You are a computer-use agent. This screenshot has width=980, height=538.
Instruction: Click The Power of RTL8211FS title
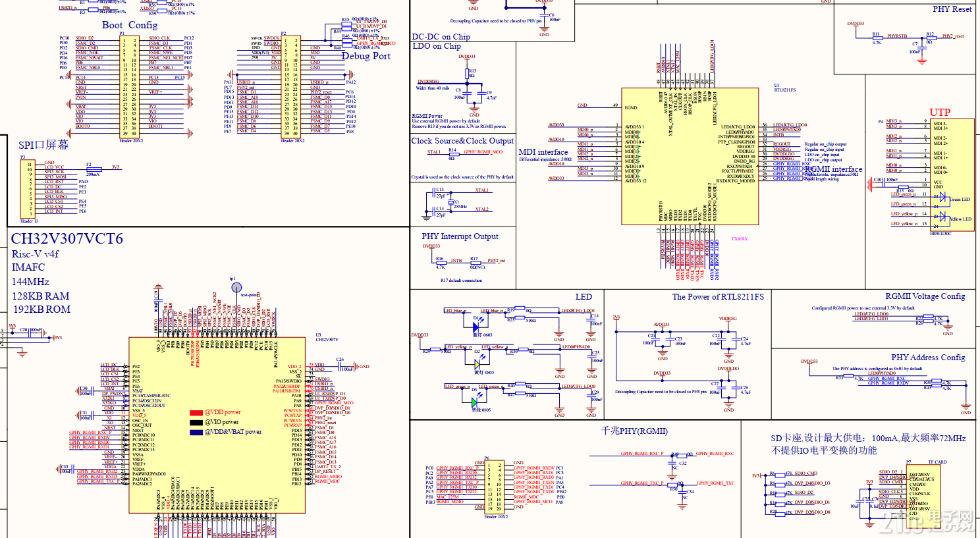click(718, 297)
